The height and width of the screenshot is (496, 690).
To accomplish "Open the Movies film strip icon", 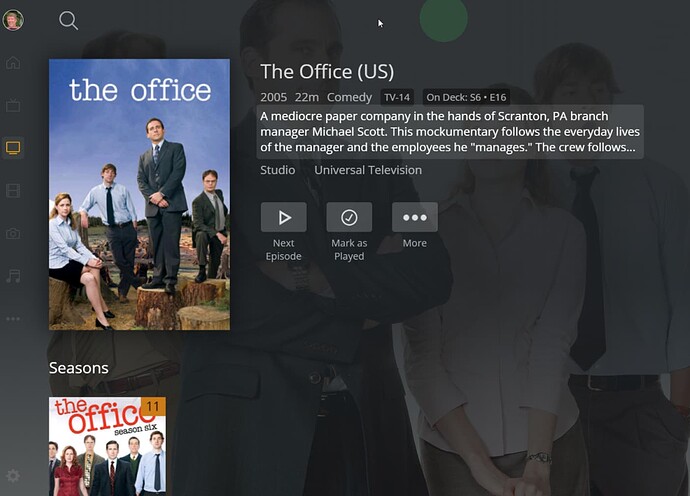I will tap(13, 191).
